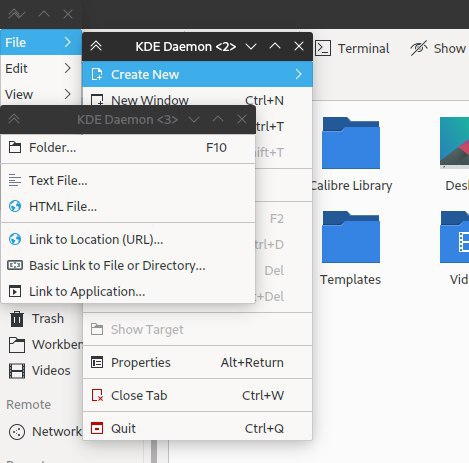Click the Workbench folder icon
This screenshot has height=463, width=469.
pos(17,345)
